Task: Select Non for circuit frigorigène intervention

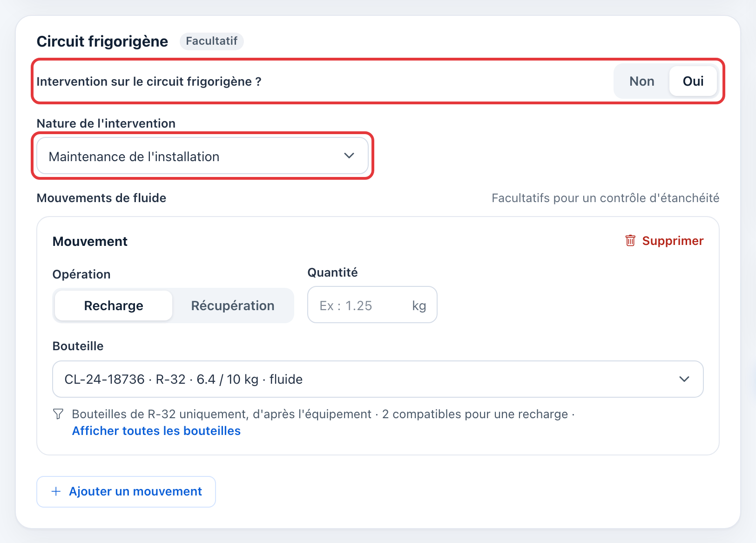Action: tap(641, 81)
